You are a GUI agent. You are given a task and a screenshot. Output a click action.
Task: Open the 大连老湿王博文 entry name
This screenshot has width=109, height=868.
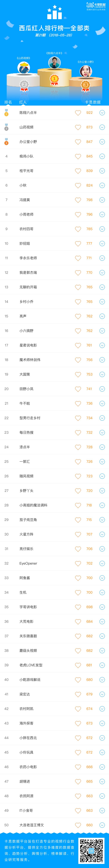pyautogui.click(x=32, y=825)
